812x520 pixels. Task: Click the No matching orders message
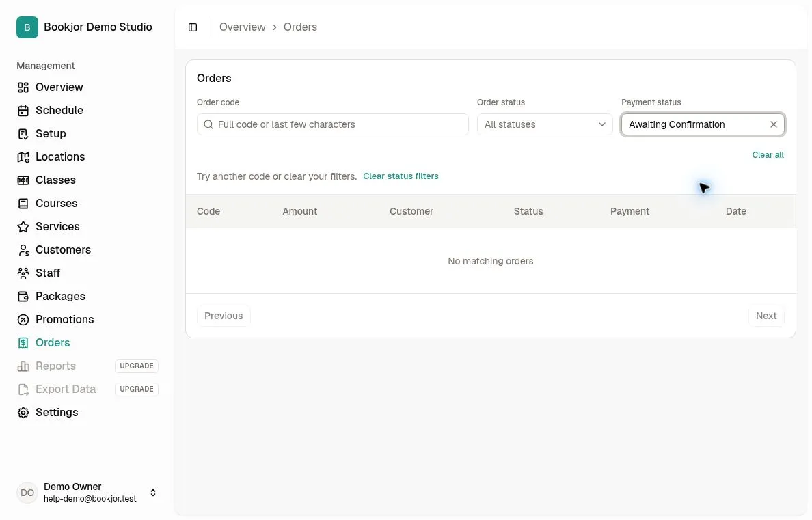pos(490,262)
